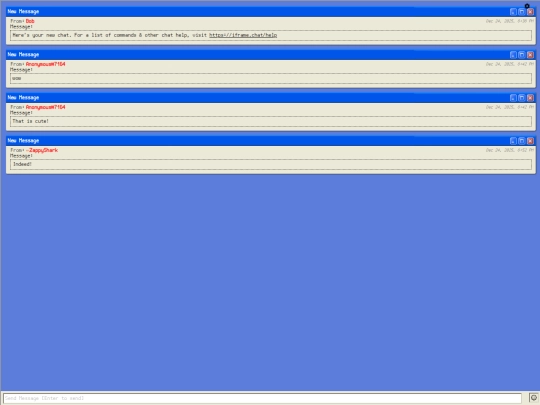Click the "That is cute!" message text
Screen dimensions: 540x405
click(x=30, y=121)
